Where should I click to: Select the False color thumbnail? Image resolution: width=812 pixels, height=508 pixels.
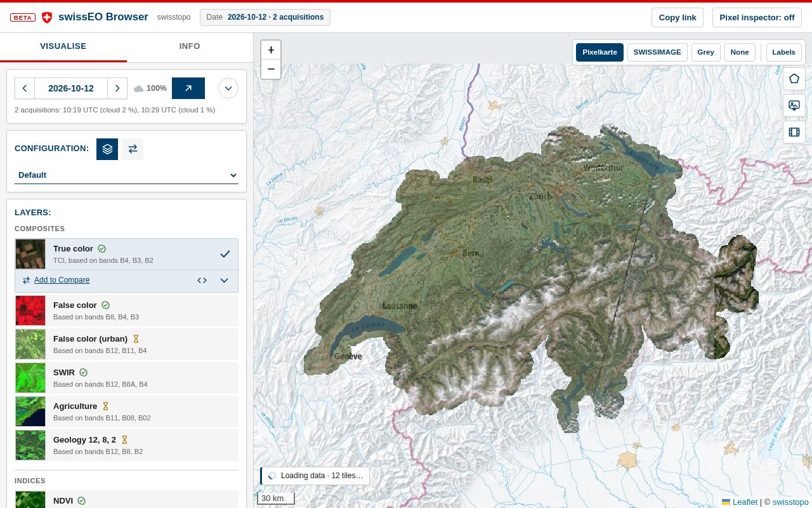point(30,311)
